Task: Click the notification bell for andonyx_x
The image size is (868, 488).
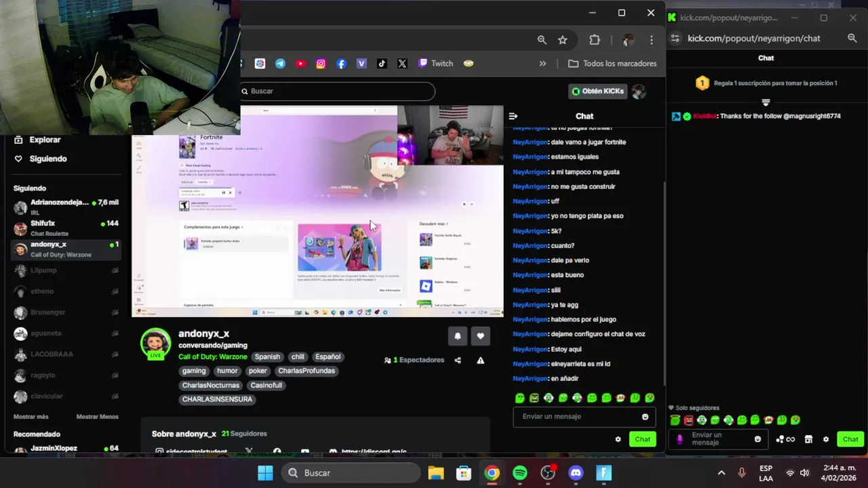Action: coord(457,336)
